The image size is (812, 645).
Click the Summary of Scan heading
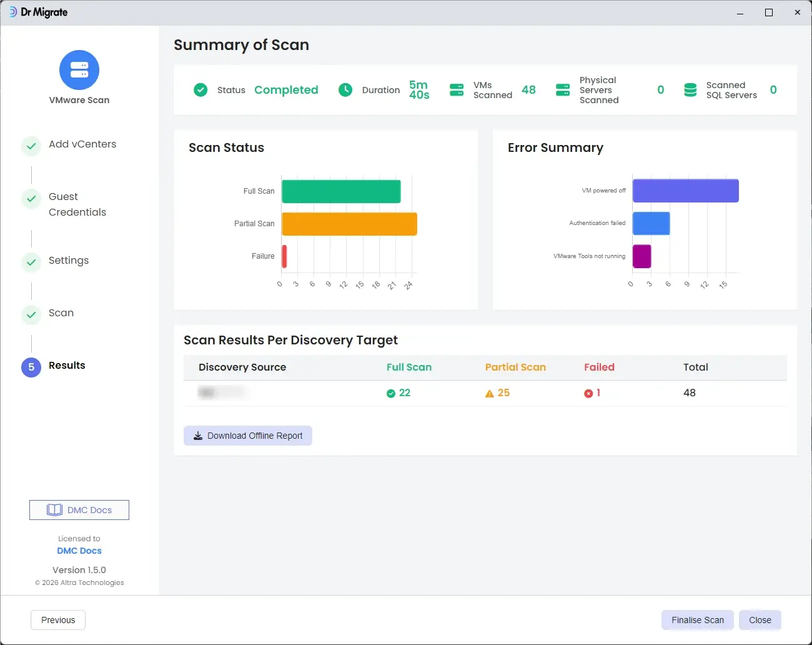[241, 45]
